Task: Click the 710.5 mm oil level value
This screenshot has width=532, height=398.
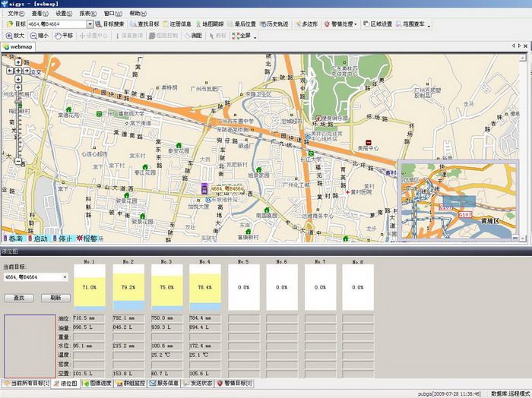Action: click(89, 318)
